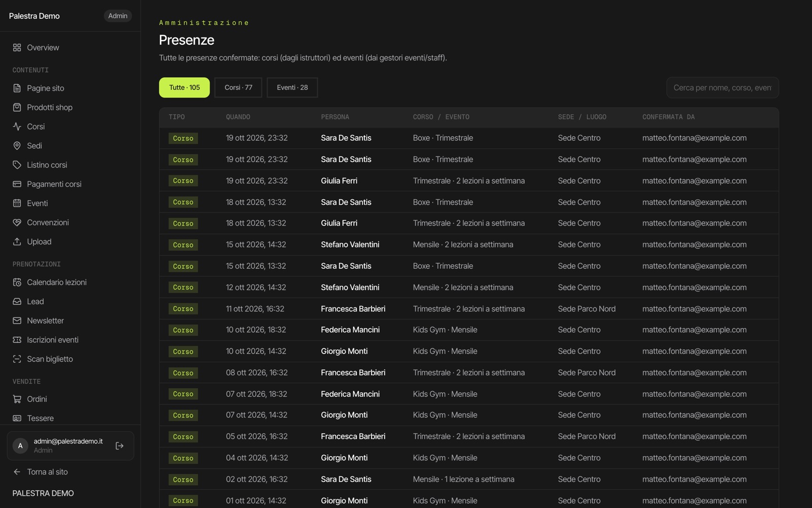
Task: Click Federica Mancini in 10 ott 18:32 row
Action: 350,330
